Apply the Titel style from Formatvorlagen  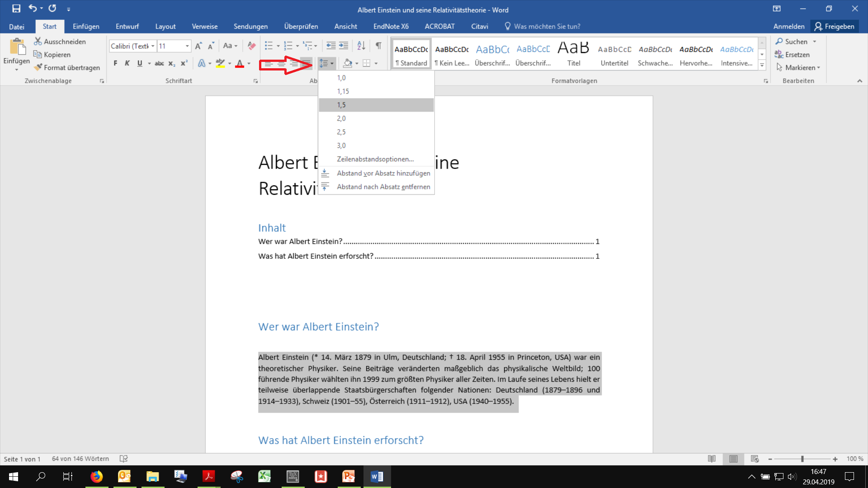(x=573, y=52)
